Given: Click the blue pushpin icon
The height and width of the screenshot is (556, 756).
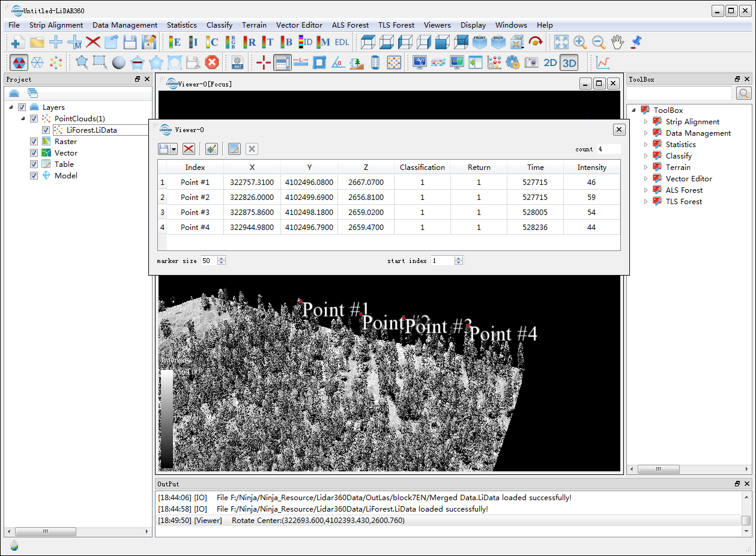Looking at the screenshot, I should tap(636, 42).
